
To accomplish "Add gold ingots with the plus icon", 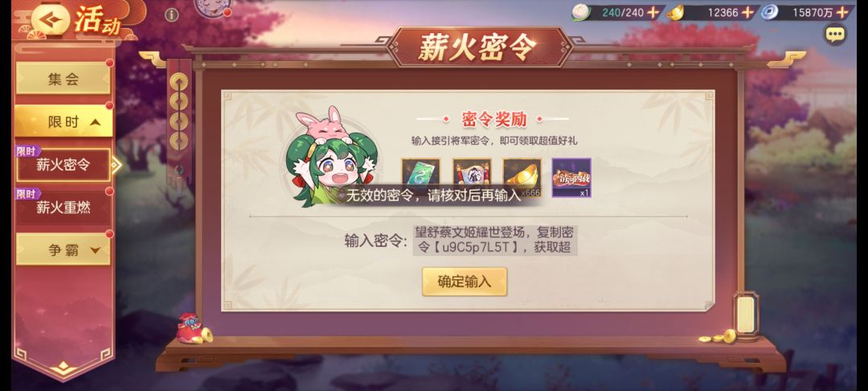I will [x=748, y=12].
